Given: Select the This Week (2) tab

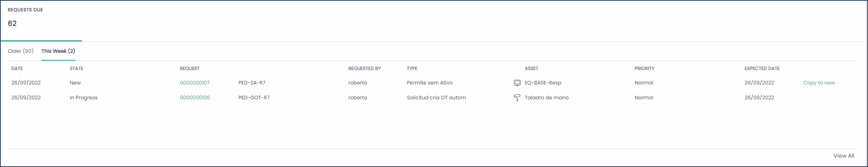Looking at the screenshot, I should coord(58,51).
